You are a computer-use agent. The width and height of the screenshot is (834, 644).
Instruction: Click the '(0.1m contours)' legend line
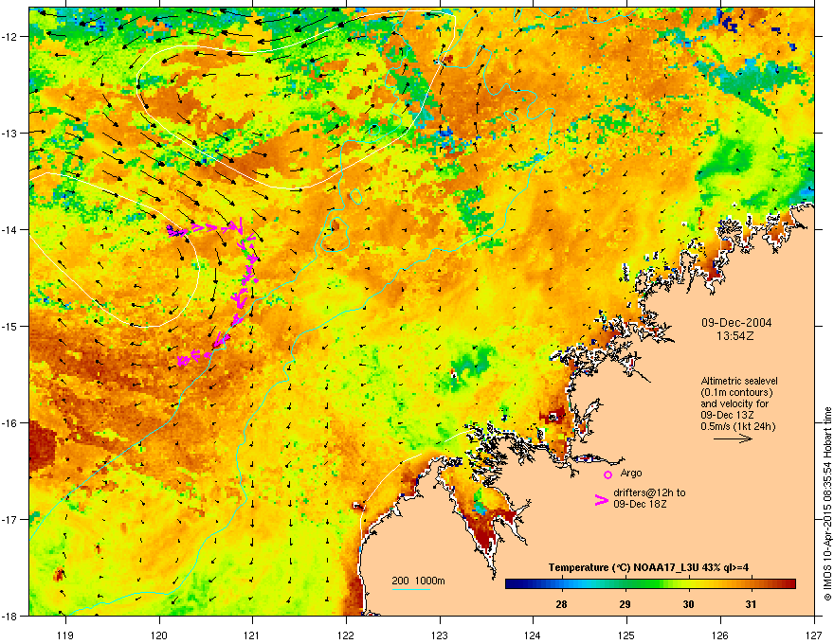tap(736, 392)
